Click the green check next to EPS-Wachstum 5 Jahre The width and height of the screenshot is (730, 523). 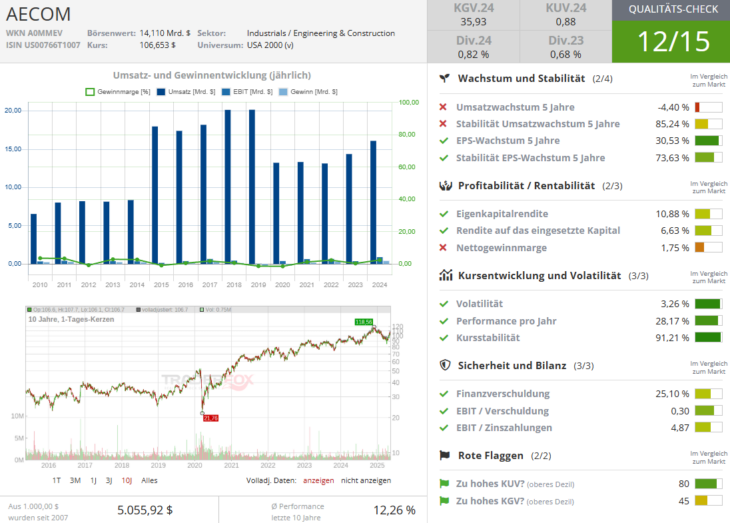click(444, 141)
